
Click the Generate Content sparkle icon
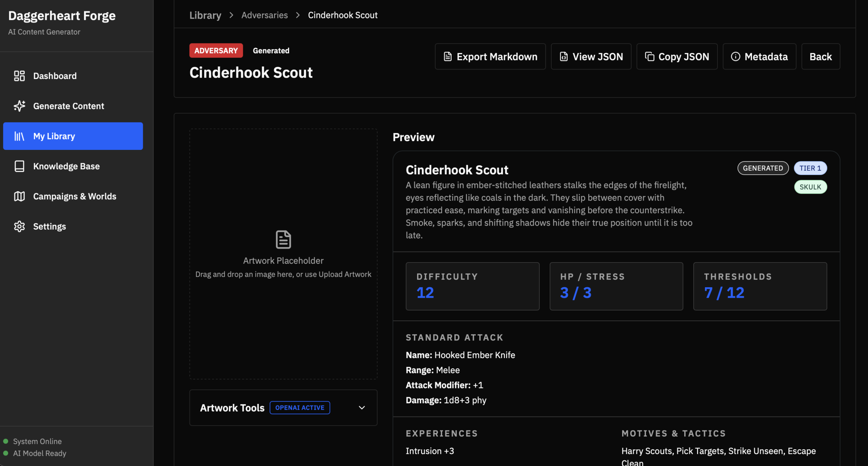pos(19,106)
